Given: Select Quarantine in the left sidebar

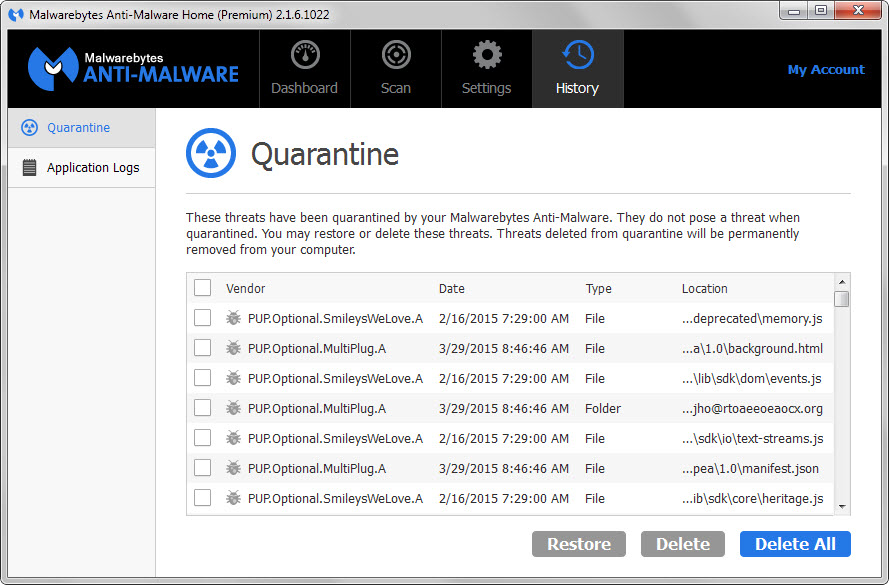Looking at the screenshot, I should tap(82, 128).
